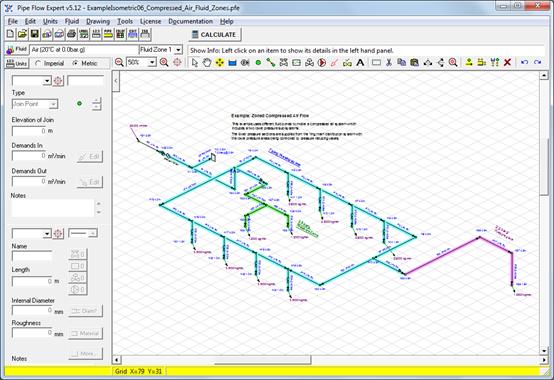This screenshot has width=554, height=380.
Task: Click the Undo arrow icon
Action: 524,63
